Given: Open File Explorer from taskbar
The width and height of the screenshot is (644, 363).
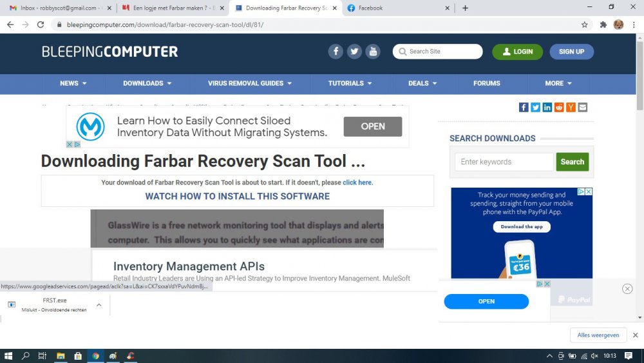Looking at the screenshot, I should 61,356.
